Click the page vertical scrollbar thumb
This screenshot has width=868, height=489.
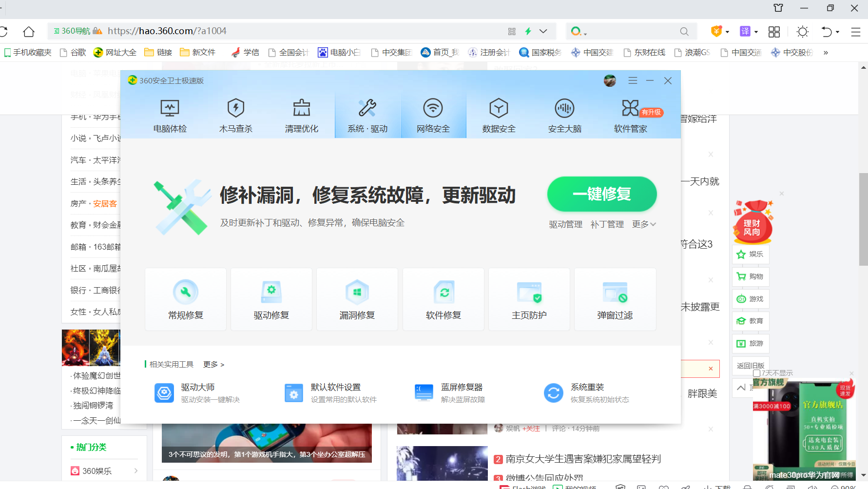pos(863,219)
